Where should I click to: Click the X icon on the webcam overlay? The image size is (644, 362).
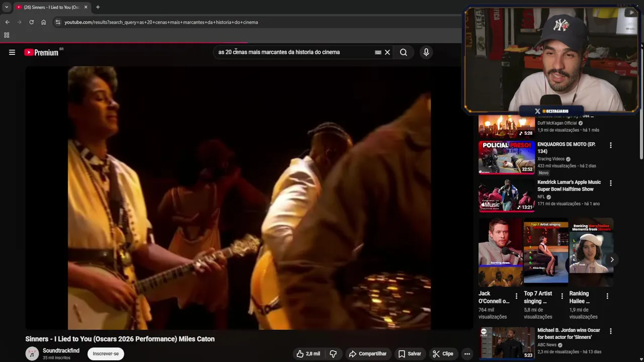coord(537,111)
